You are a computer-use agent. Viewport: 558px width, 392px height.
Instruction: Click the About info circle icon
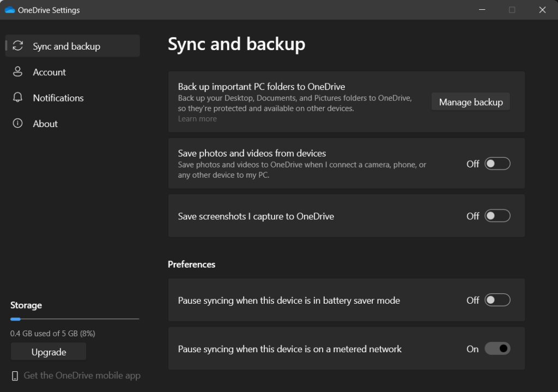[x=18, y=124]
